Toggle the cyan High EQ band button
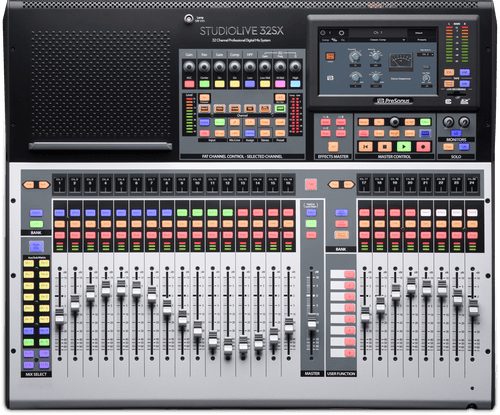This screenshot has height=415, width=500. (x=295, y=84)
